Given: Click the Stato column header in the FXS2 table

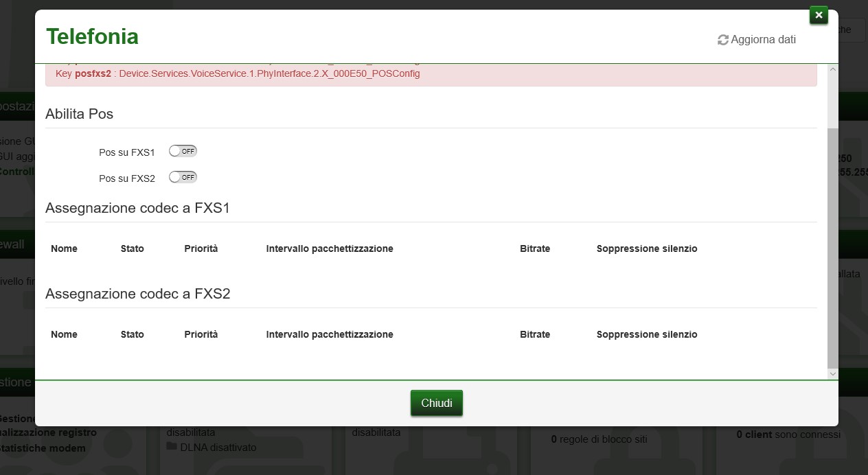Looking at the screenshot, I should tap(132, 334).
